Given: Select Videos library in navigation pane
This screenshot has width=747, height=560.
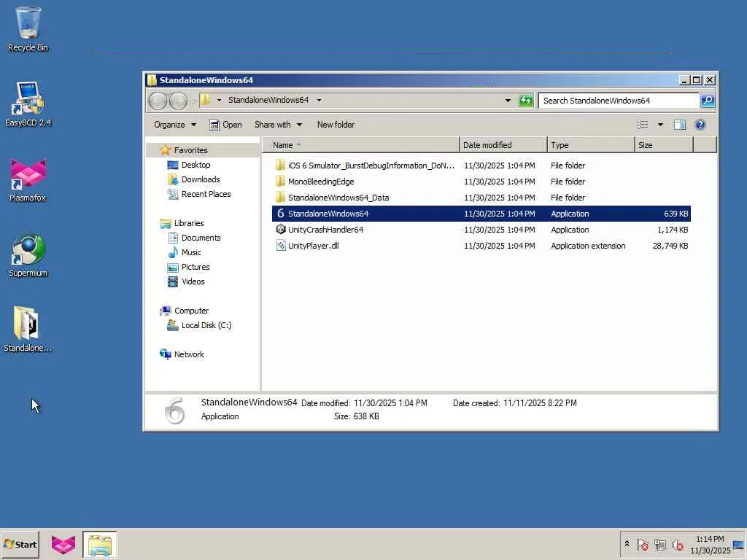Looking at the screenshot, I should click(193, 281).
